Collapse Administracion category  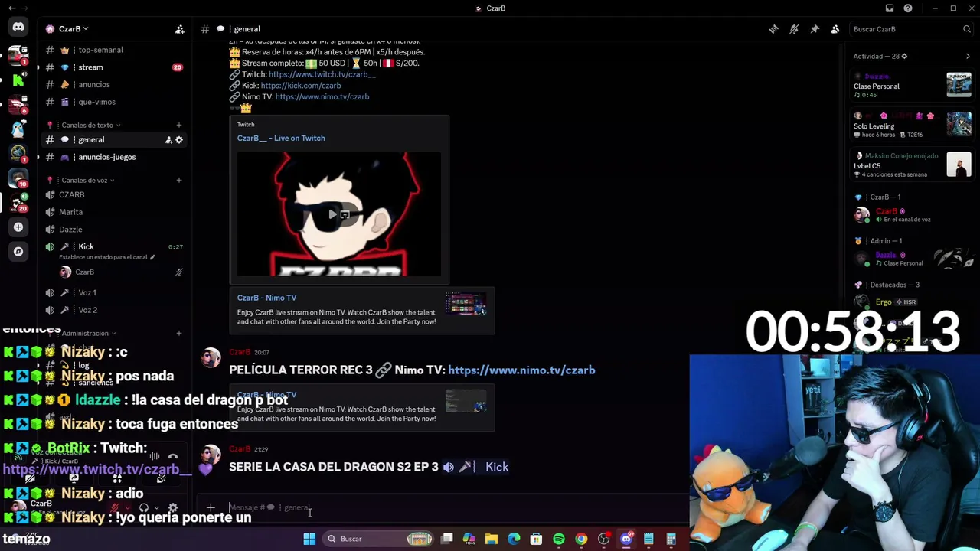pyautogui.click(x=89, y=334)
